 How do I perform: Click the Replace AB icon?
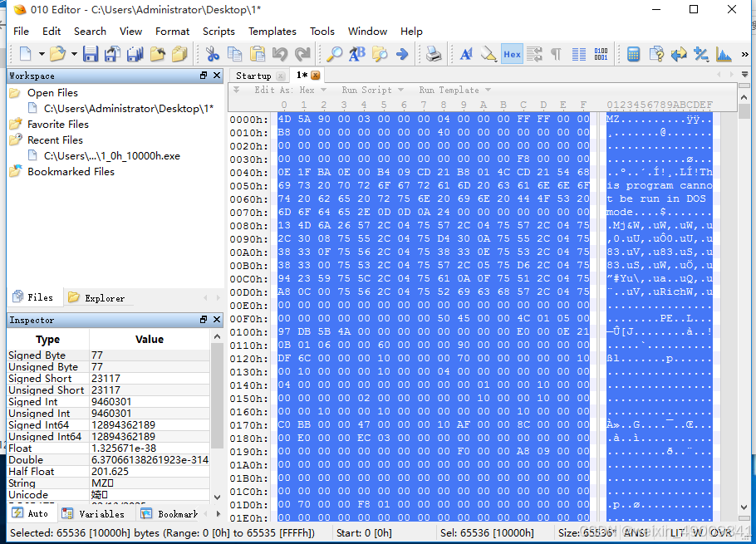(x=356, y=54)
